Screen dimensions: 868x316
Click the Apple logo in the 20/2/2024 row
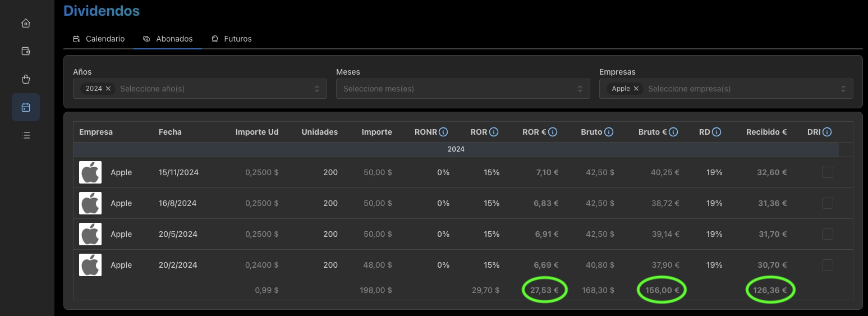[90, 265]
